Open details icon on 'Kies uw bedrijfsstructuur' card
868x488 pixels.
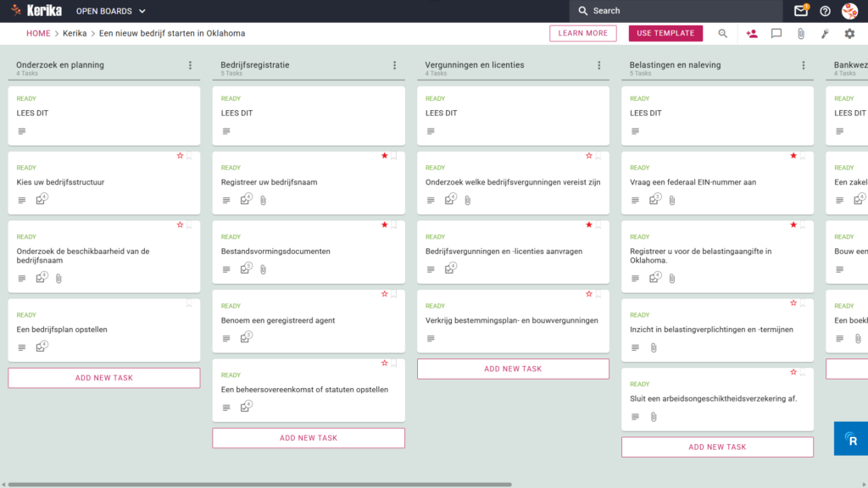pyautogui.click(x=21, y=200)
